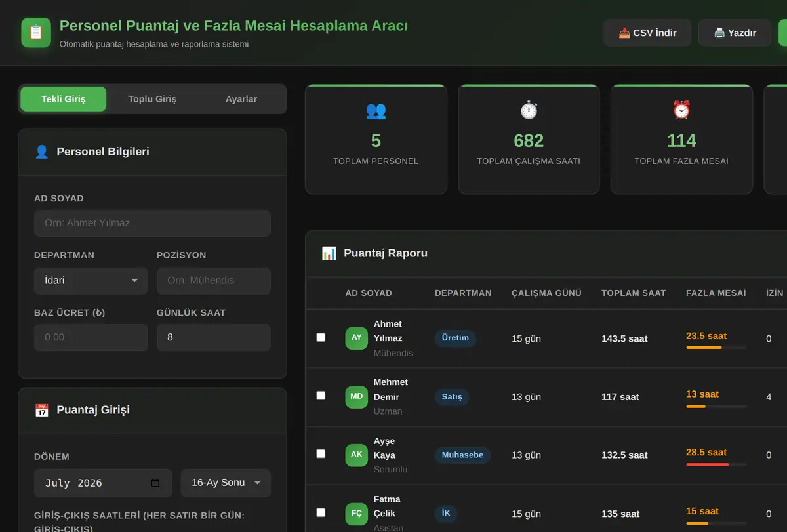Click the AK avatar for Ayşe Kaya
This screenshot has width=787, height=532.
357,455
